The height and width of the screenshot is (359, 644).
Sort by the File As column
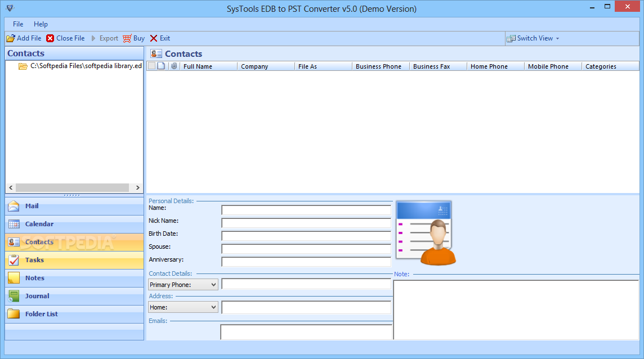pos(323,66)
